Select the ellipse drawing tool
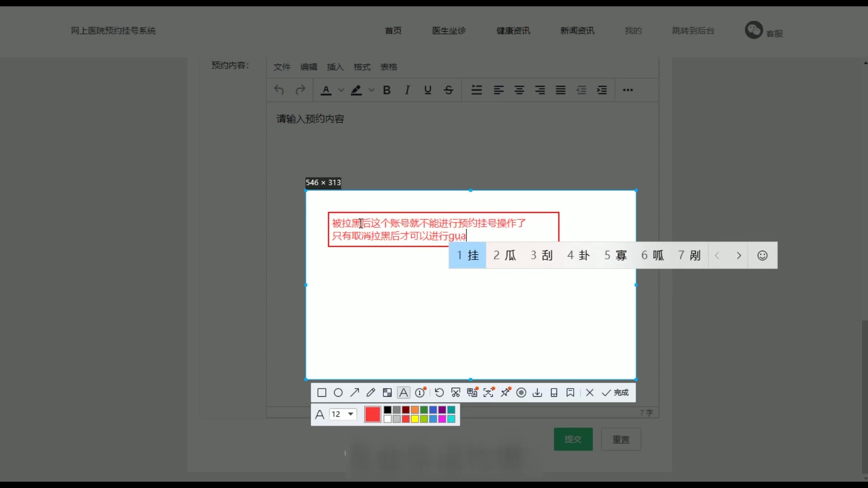This screenshot has width=868, height=488. click(338, 393)
